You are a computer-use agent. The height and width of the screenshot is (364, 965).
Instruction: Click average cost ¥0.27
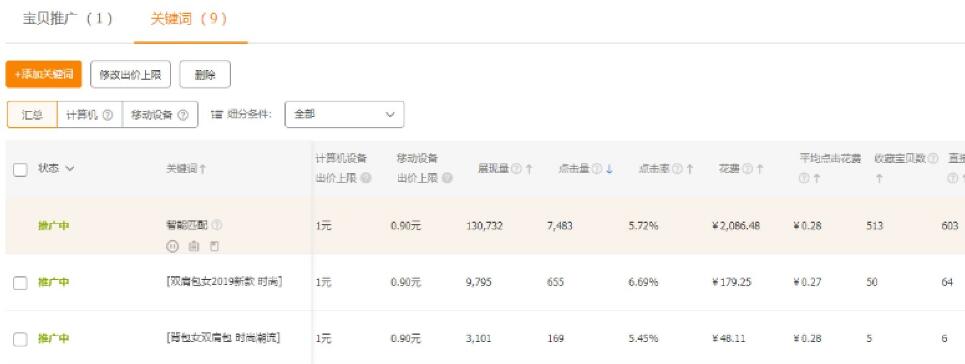[807, 283]
